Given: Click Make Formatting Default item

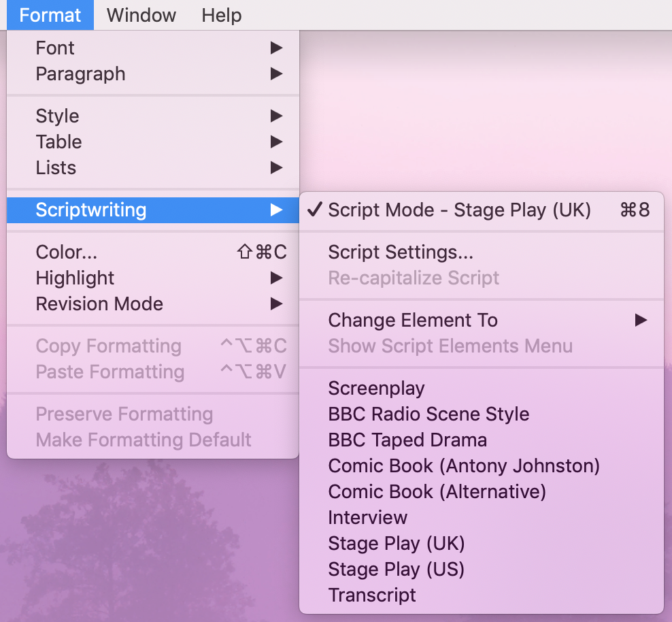Looking at the screenshot, I should (x=153, y=440).
